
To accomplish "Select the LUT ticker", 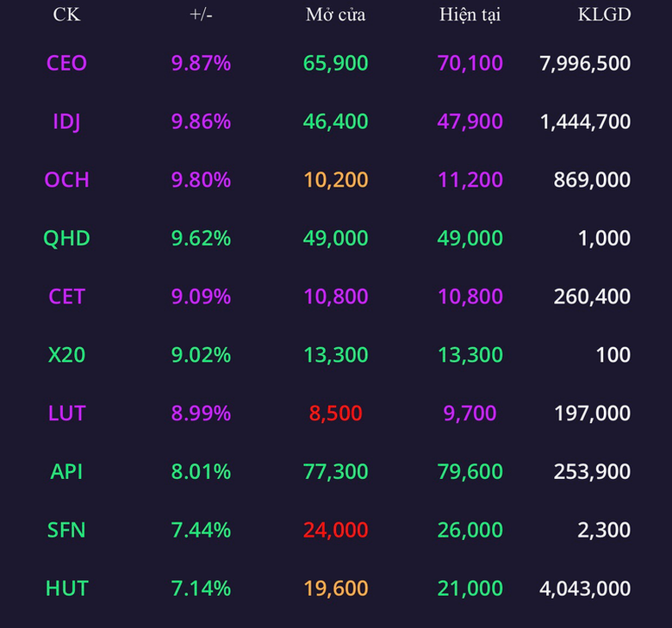I will coord(66,413).
